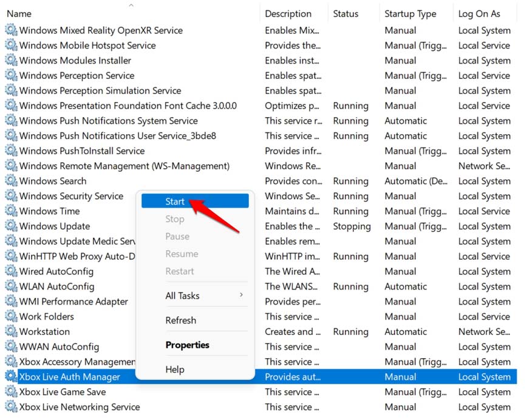This screenshot has width=532, height=420.
Task: Click gear icon beside Windows Perception Service
Action: (11, 75)
